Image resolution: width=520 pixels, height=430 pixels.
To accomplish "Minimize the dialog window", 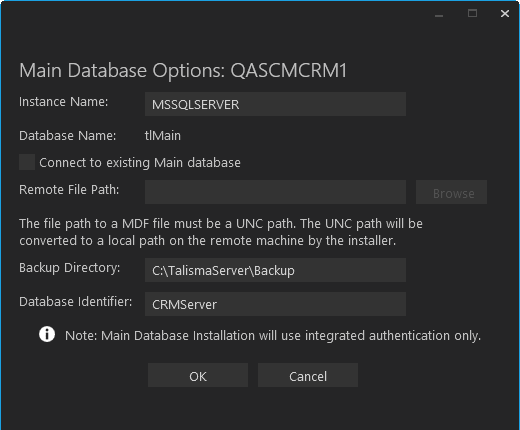I will 439,14.
